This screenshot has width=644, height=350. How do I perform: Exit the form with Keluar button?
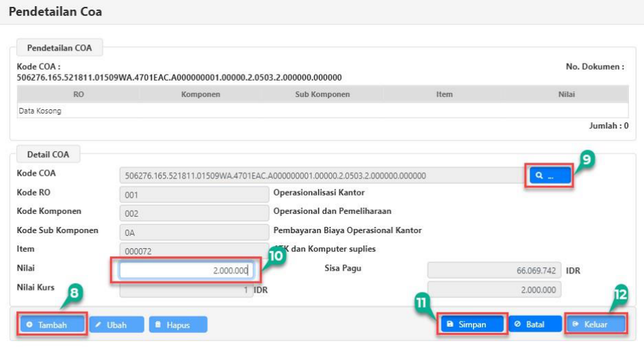[x=595, y=324]
